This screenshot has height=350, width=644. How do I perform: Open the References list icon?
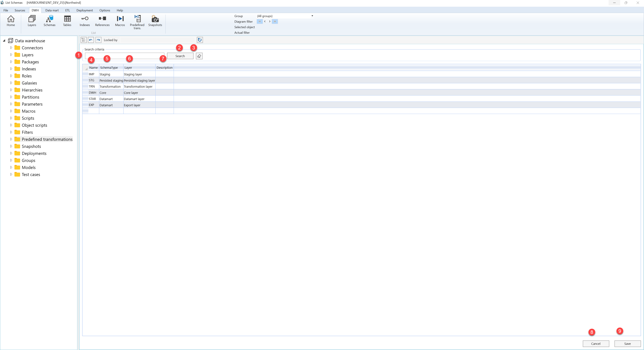(102, 21)
